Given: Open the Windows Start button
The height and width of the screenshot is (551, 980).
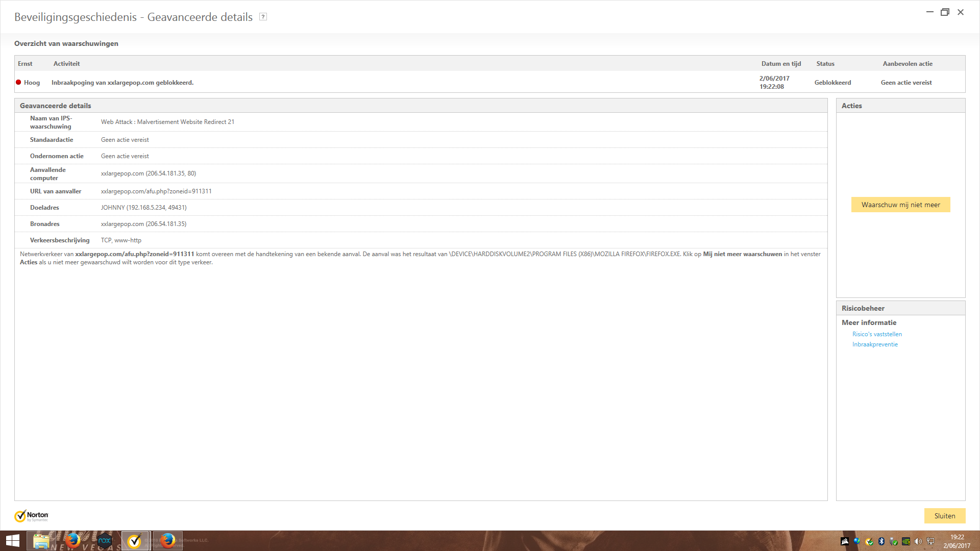Looking at the screenshot, I should [x=12, y=541].
